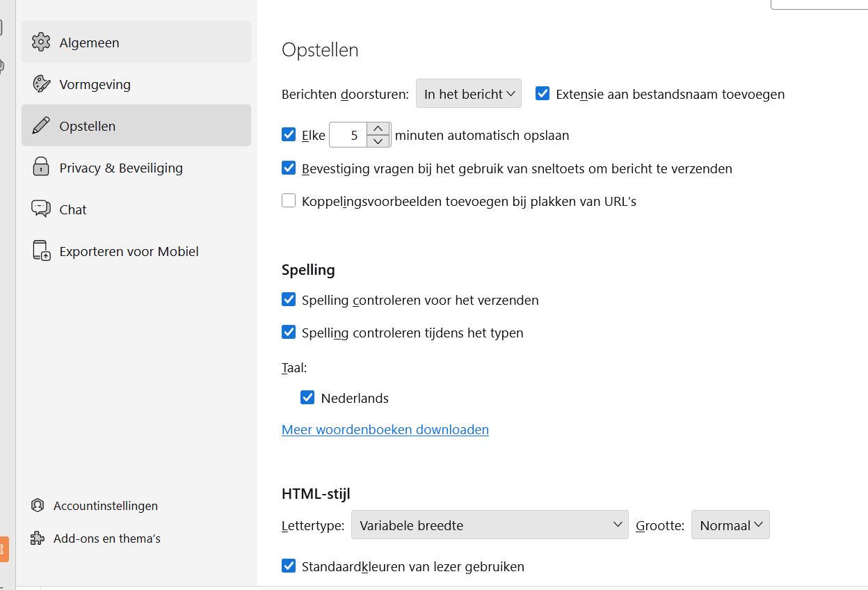Click the Exporteren voor Mobiel phone icon
Image resolution: width=868 pixels, height=590 pixels.
42,251
